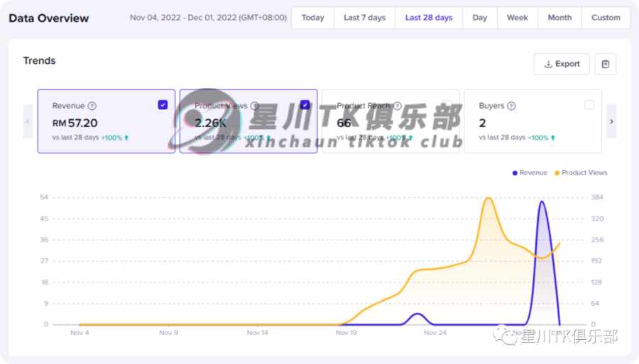Screen dimensions: 639x364
Task: Click the date range Nov 04 - Dec 01 text
Action: 208,18
